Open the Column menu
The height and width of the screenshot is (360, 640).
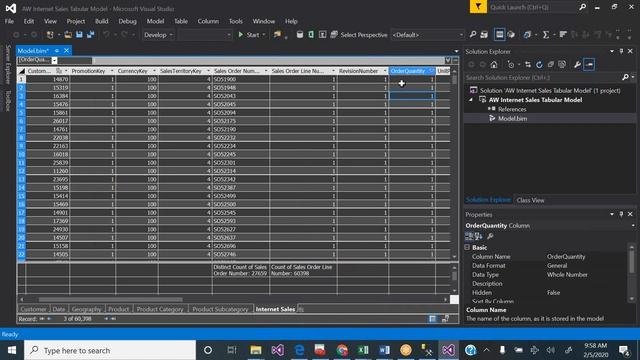click(x=208, y=21)
